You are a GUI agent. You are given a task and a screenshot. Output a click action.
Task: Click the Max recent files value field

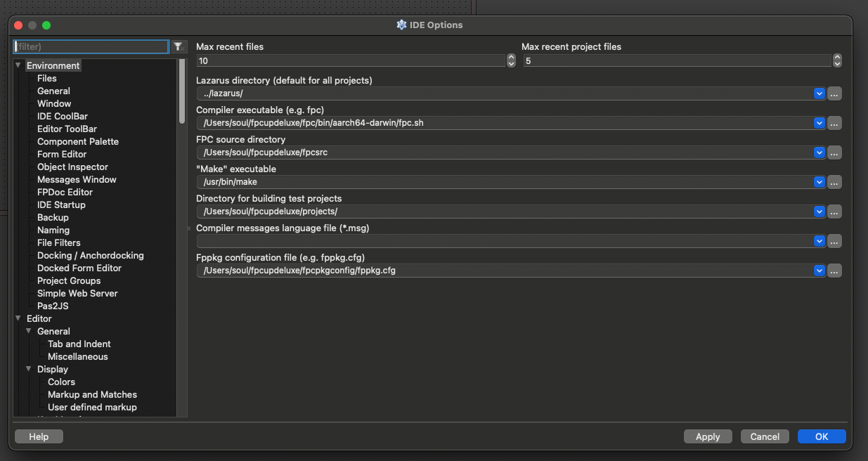point(351,61)
